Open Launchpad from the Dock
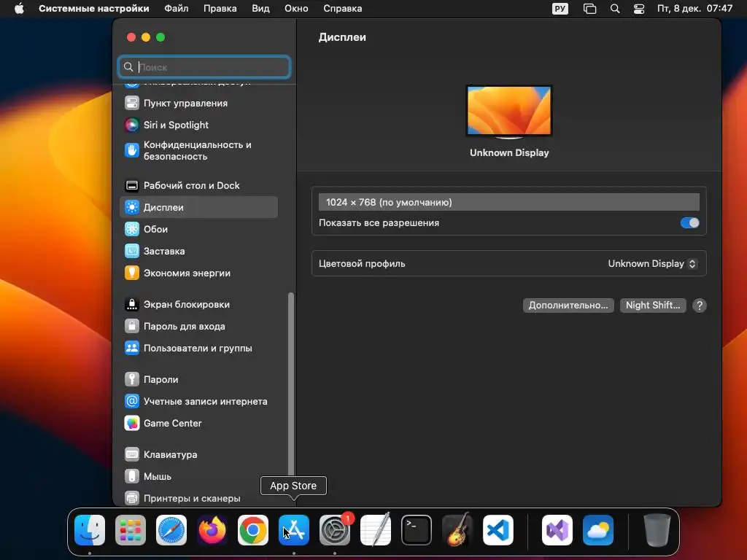 [131, 530]
